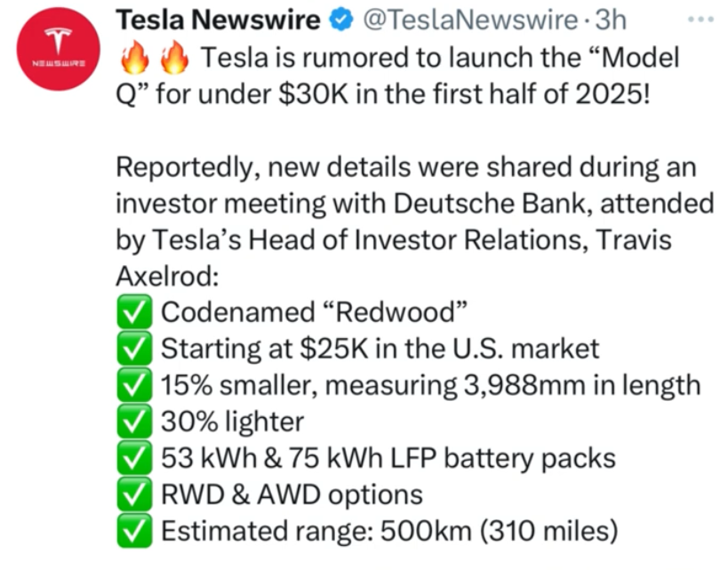Click the 3,988mm in length text
Image resolution: width=728 pixels, height=570 pixels.
tap(582, 386)
